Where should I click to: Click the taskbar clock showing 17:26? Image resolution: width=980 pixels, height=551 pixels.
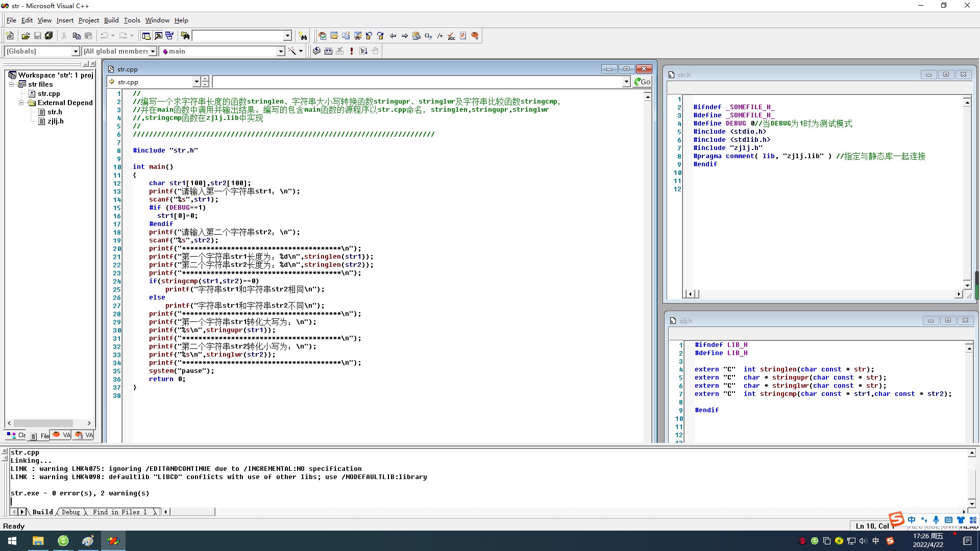click(928, 540)
